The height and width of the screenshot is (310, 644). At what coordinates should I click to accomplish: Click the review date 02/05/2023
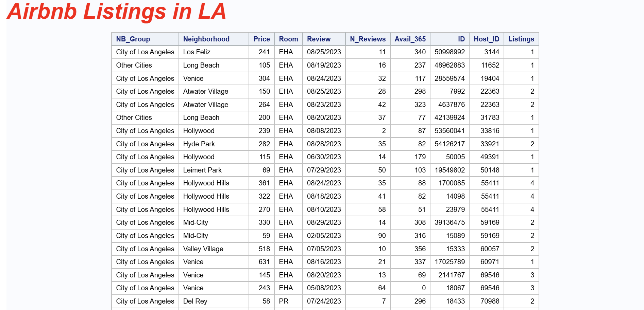324,236
